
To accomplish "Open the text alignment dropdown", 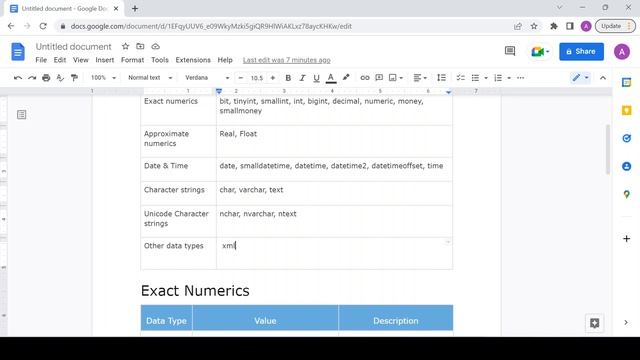I will click(420, 78).
